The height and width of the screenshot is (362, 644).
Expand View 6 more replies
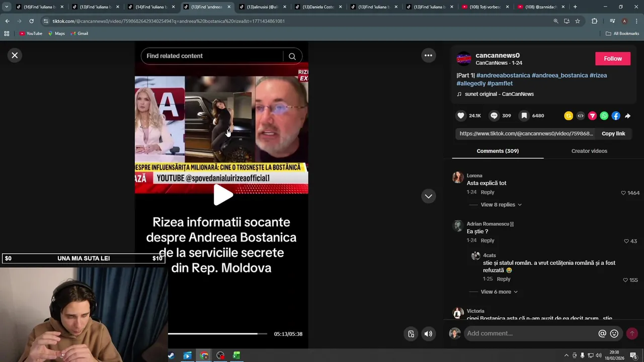(x=499, y=292)
